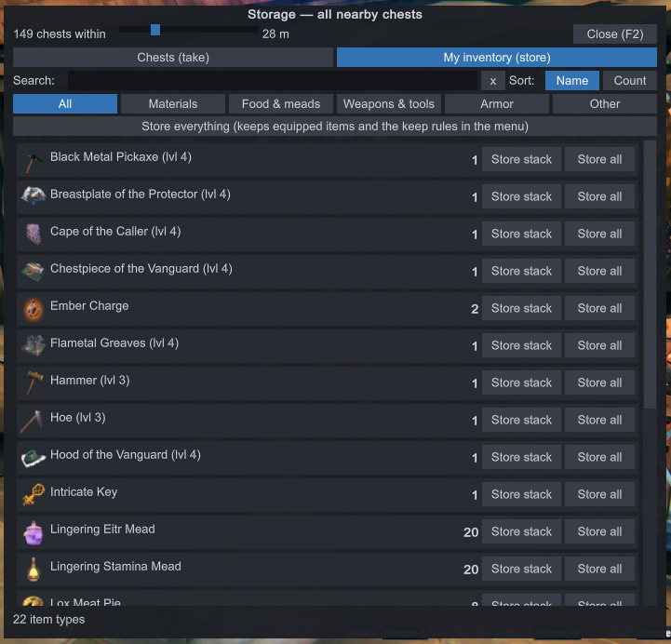Click the Store everything button
The width and height of the screenshot is (671, 644).
pos(335,127)
